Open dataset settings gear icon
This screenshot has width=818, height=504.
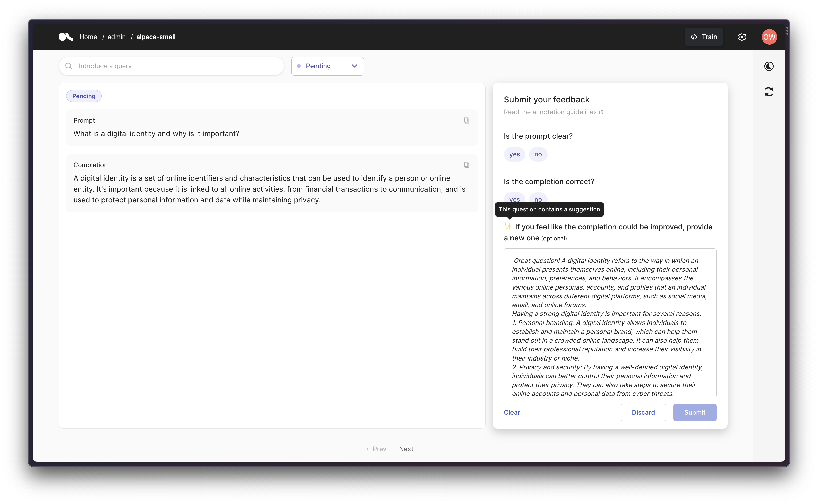point(742,37)
